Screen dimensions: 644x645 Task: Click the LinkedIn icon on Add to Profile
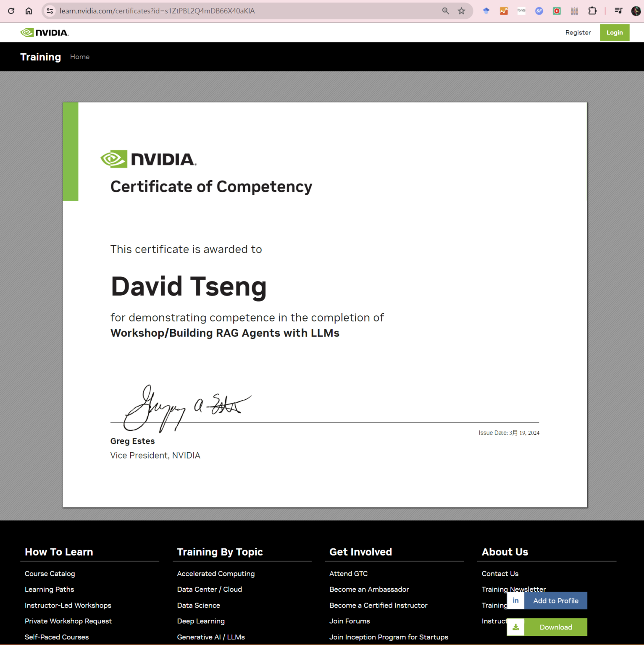[x=515, y=600]
